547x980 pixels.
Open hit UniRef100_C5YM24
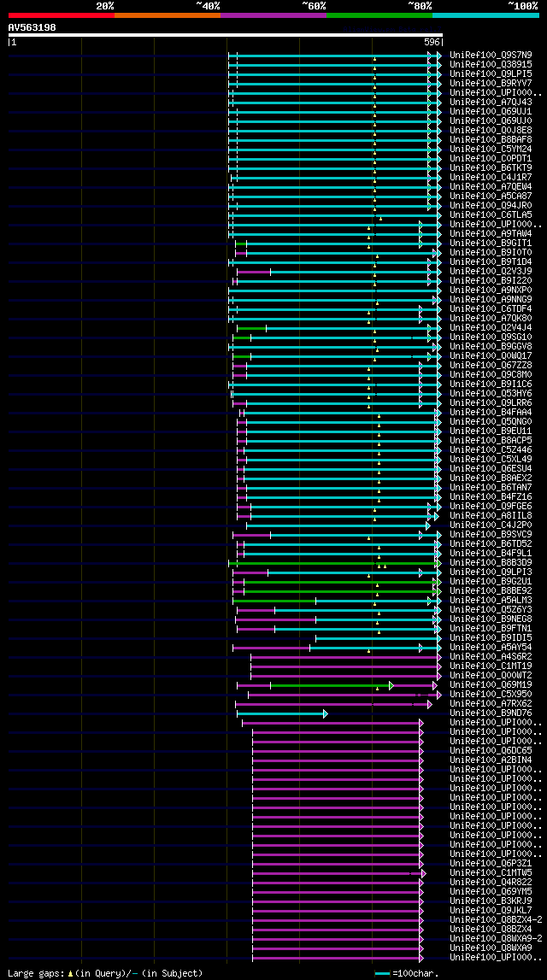491,149
